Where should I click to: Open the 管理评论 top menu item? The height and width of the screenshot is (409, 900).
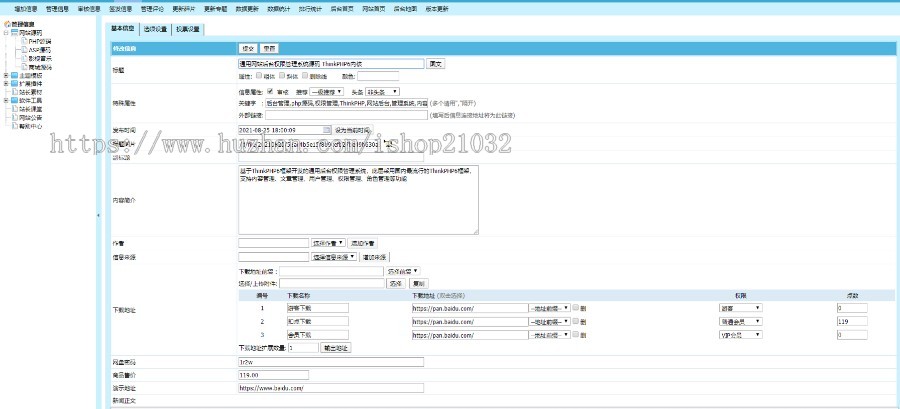(152, 9)
